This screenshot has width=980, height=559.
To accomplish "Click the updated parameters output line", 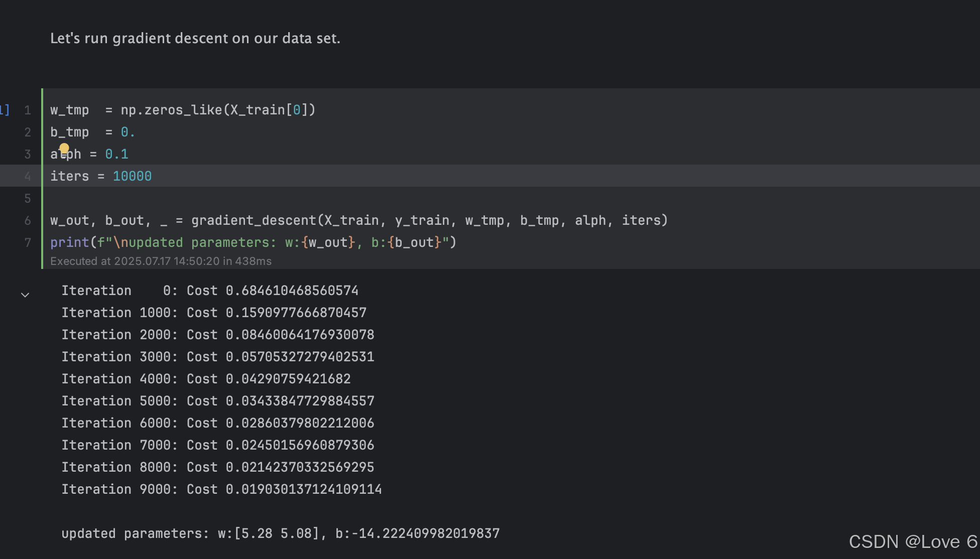I will (280, 533).
